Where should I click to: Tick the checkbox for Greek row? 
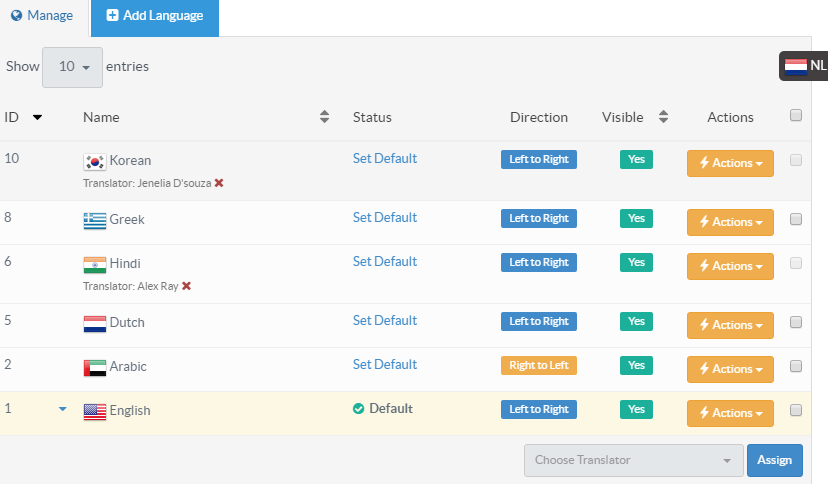point(796,219)
